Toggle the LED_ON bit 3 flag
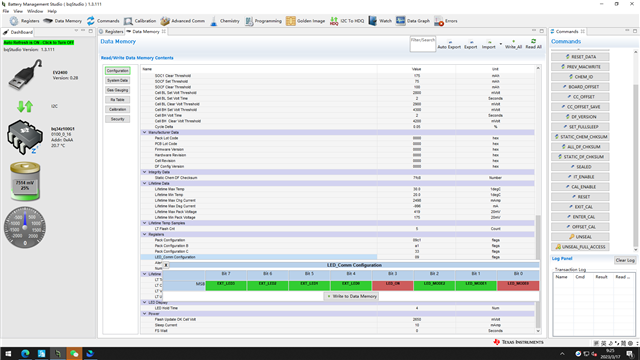Screen dimensions: 640x360 [392, 285]
